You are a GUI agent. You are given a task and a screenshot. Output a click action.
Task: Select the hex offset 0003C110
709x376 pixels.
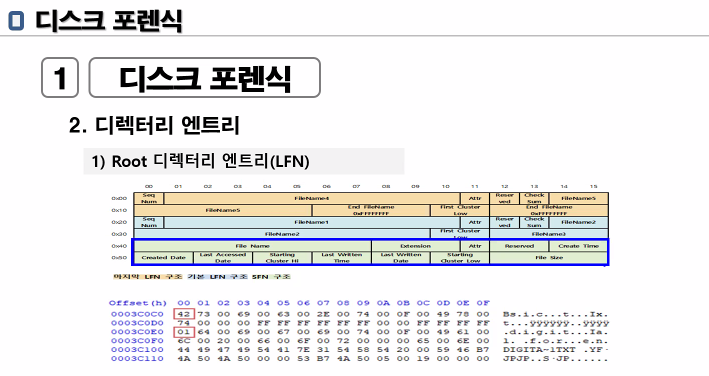coord(137,358)
